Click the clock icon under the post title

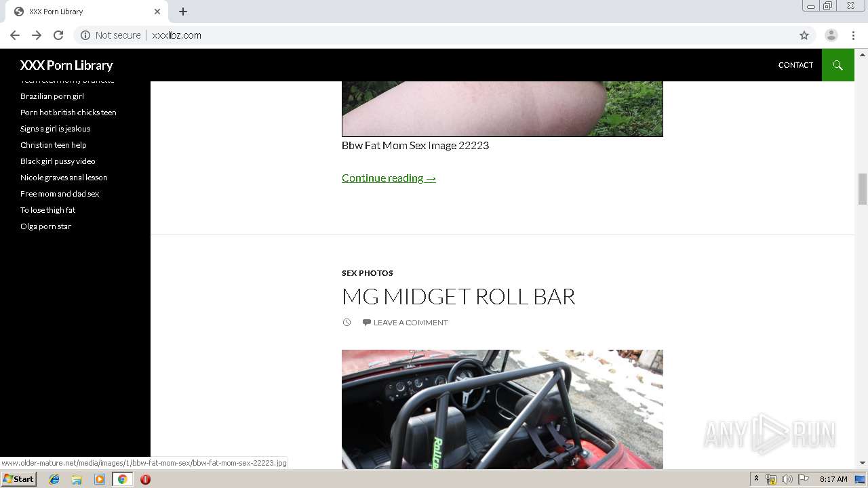[347, 323]
